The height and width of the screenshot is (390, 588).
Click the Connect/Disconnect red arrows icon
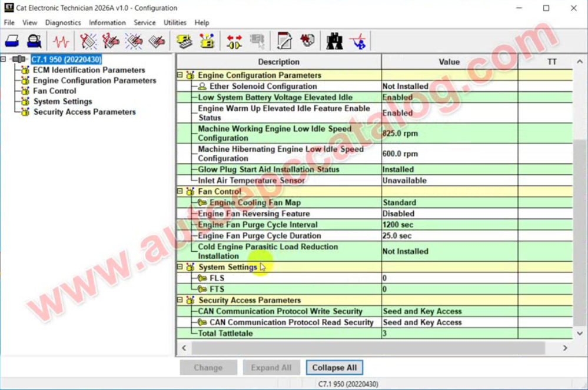point(234,42)
